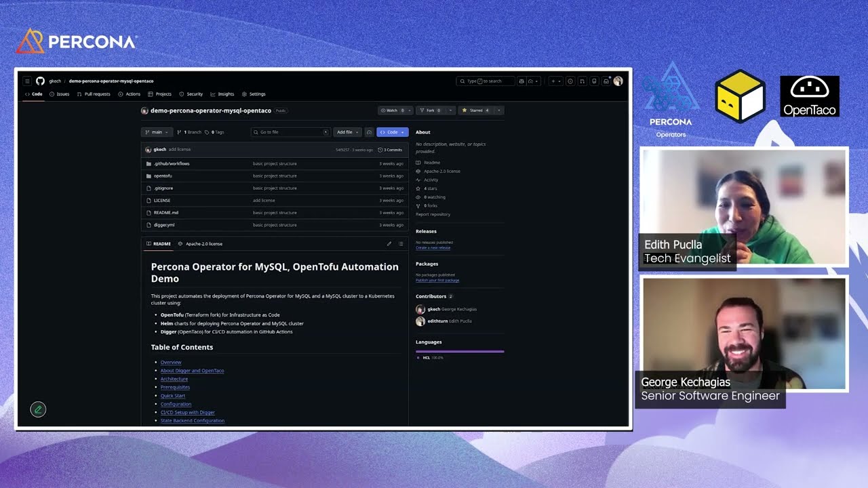Click the digger.yml file icon

click(x=149, y=225)
